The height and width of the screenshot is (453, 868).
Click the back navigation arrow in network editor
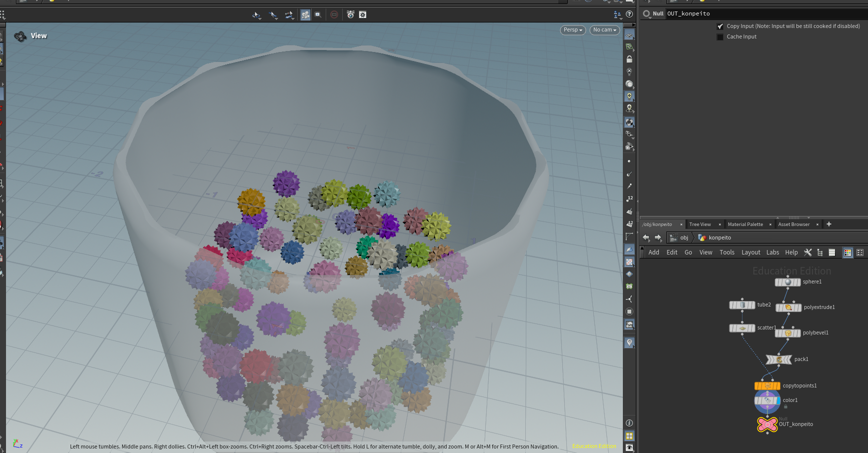click(x=646, y=237)
